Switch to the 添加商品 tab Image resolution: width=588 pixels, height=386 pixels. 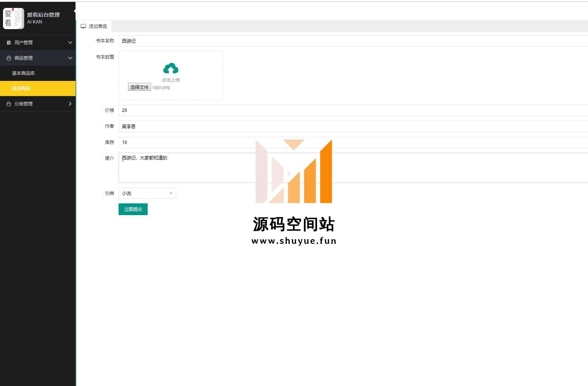coord(94,26)
